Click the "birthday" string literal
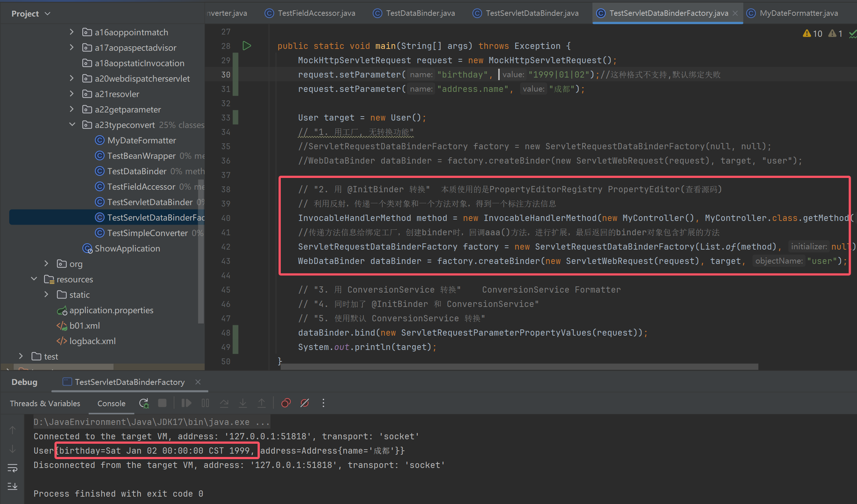Image resolution: width=857 pixels, height=504 pixels. point(462,75)
